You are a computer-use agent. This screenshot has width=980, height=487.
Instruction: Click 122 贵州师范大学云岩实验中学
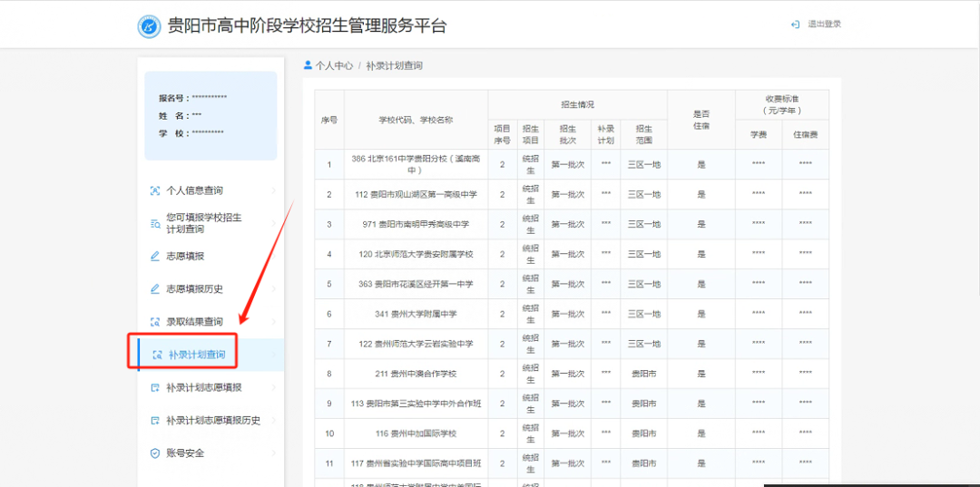[x=416, y=344]
